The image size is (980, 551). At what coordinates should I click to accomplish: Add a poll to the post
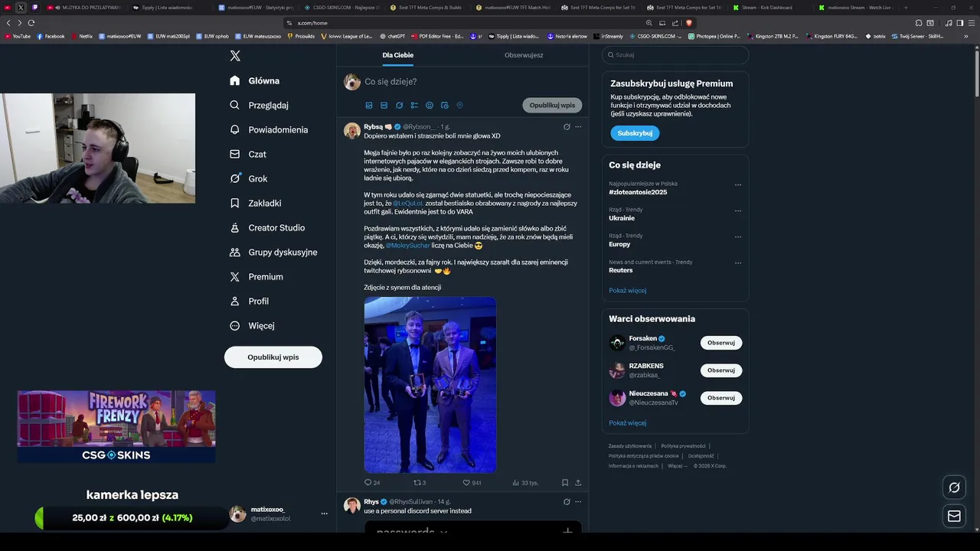(414, 106)
